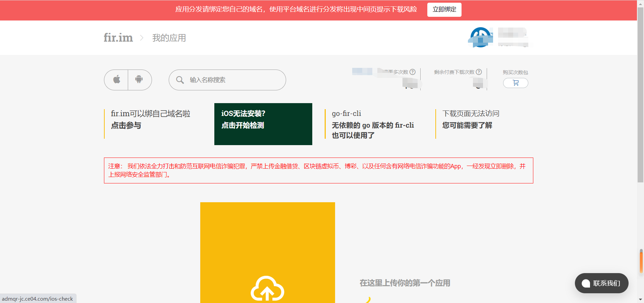Click the search magnifier icon
644x303 pixels.
point(180,80)
